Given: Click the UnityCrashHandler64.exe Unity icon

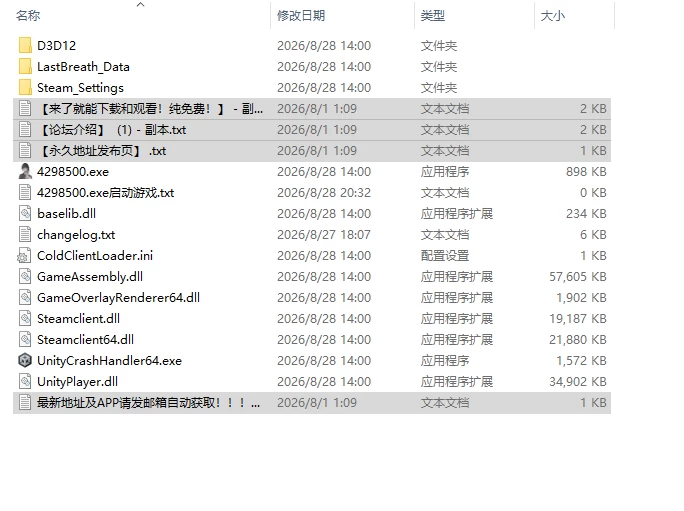Looking at the screenshot, I should [25, 360].
